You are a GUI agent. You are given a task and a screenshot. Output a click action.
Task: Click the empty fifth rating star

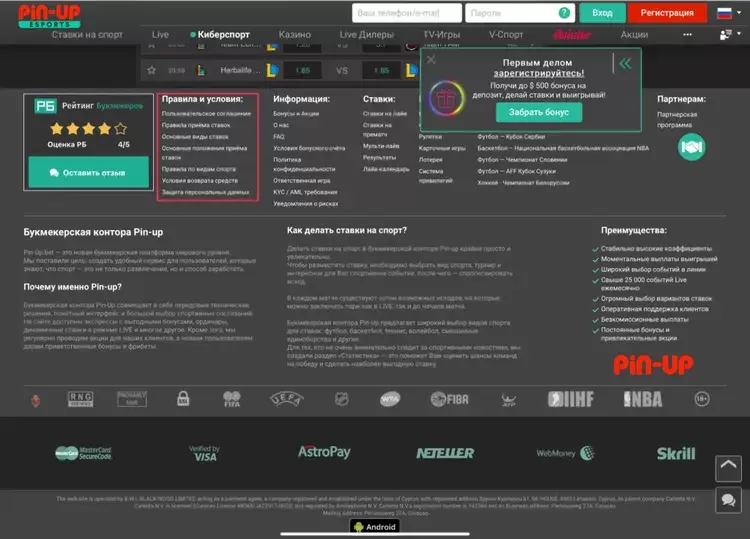[121, 128]
